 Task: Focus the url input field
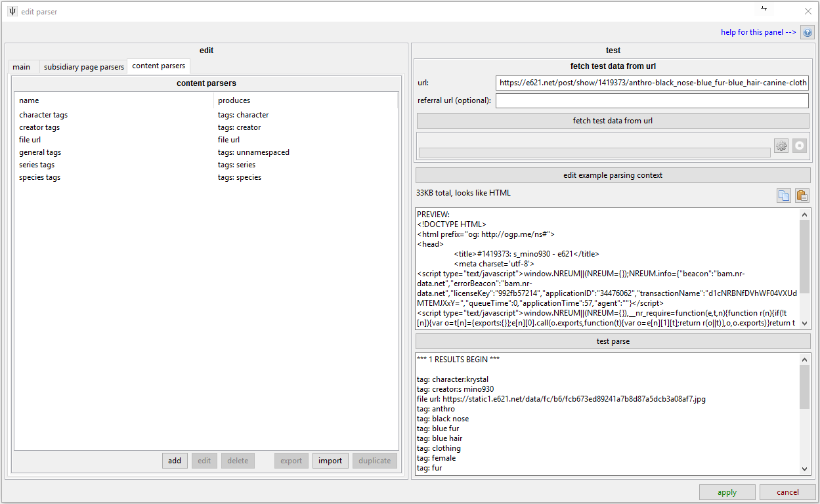click(x=652, y=83)
